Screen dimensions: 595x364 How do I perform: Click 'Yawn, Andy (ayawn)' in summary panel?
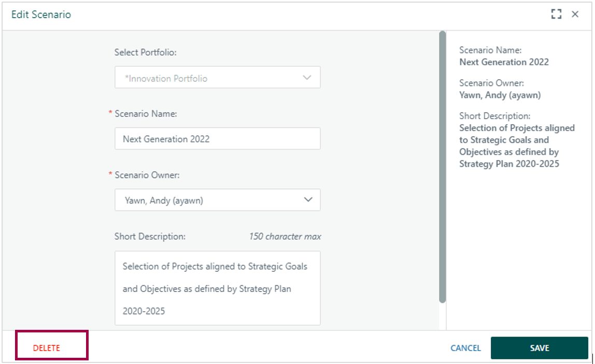pyautogui.click(x=500, y=95)
